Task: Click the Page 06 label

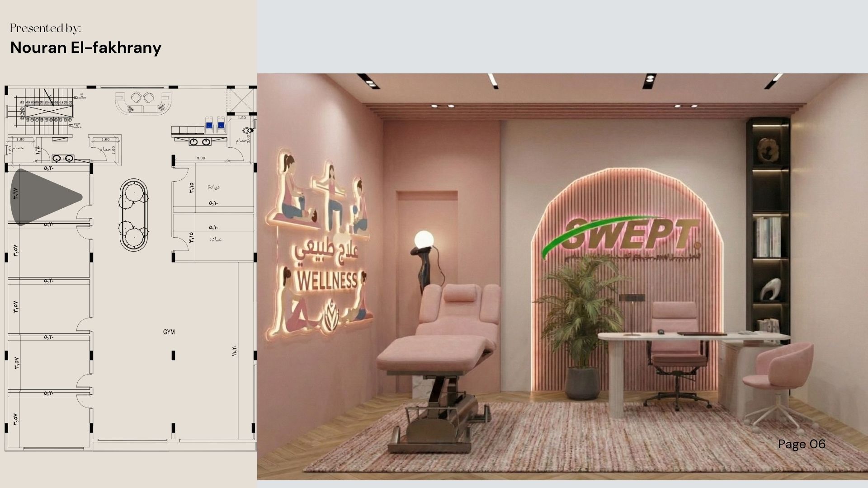Action: pyautogui.click(x=802, y=444)
